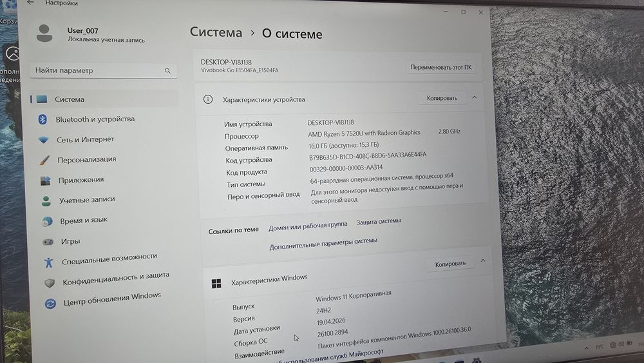The image size is (644, 363).
Task: Click the AMD Ryzen 5 7520U processor value
Action: 364,133
